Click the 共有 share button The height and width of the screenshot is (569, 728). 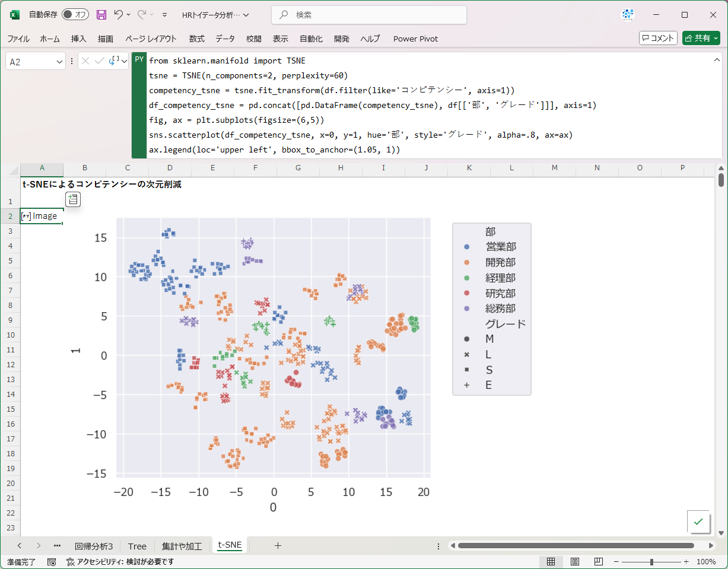[701, 38]
